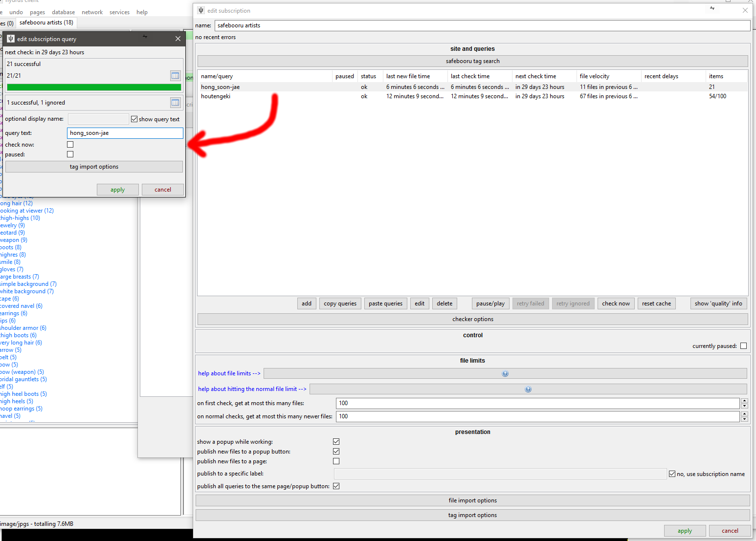
Task: Sort by 'file velocity' column header
Action: point(608,76)
